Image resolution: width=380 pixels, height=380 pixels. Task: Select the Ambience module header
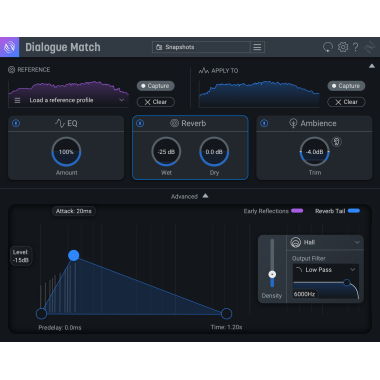click(x=314, y=123)
